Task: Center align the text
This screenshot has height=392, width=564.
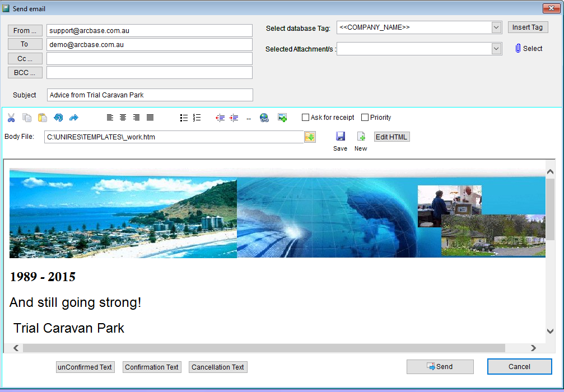Action: pos(123,117)
